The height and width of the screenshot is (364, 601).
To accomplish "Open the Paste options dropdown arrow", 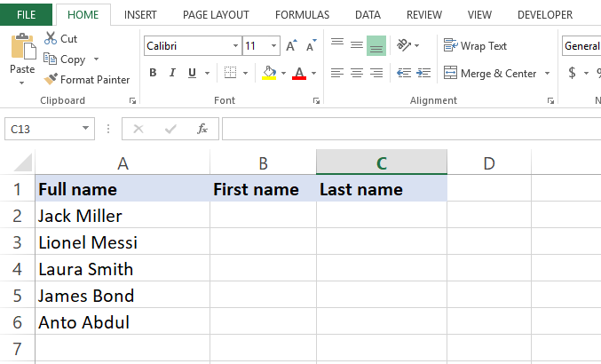I will pos(22,83).
